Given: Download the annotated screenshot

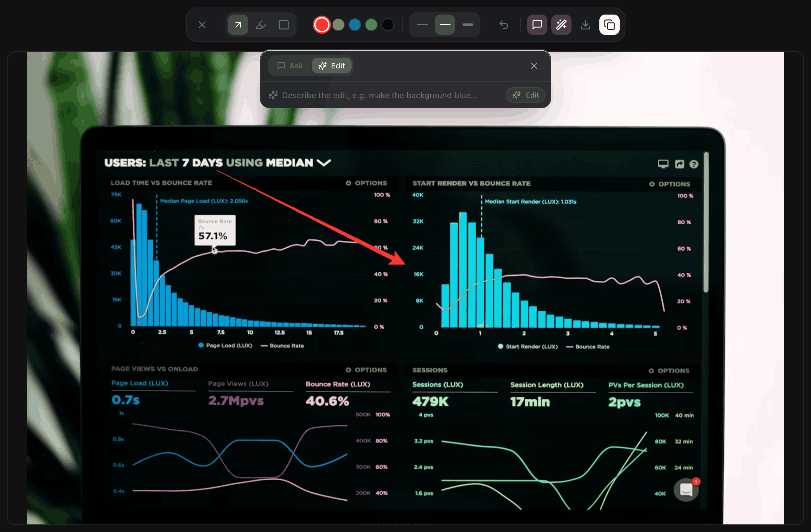Looking at the screenshot, I should pos(585,25).
